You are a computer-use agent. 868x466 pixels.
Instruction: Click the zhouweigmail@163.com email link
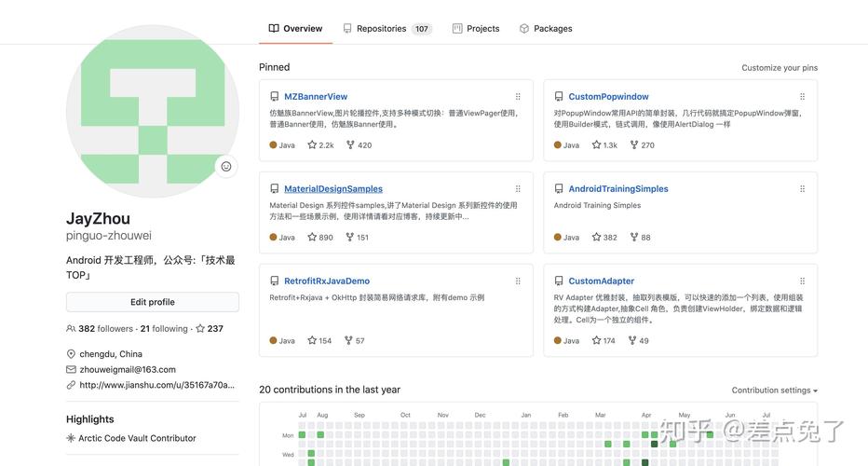(x=128, y=370)
